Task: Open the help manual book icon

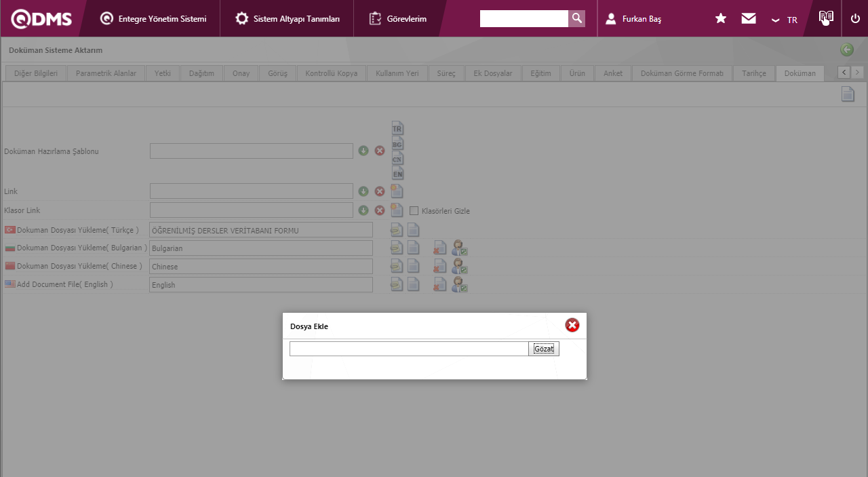Action: (825, 18)
